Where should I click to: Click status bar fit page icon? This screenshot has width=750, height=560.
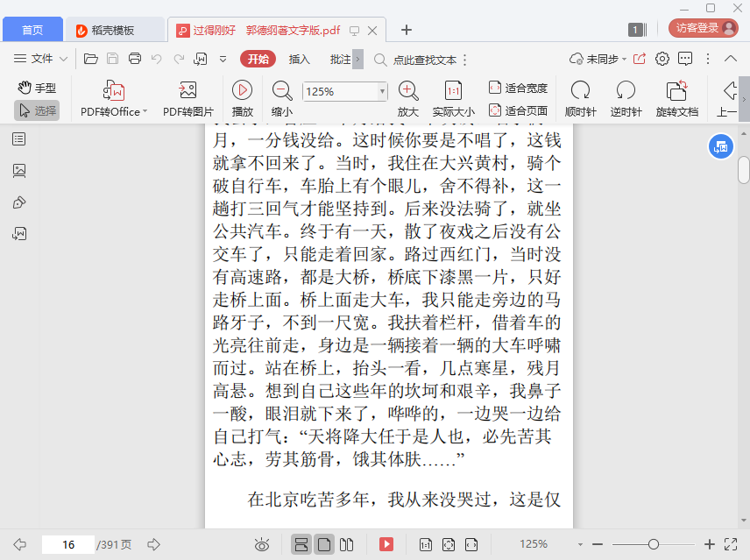[449, 544]
